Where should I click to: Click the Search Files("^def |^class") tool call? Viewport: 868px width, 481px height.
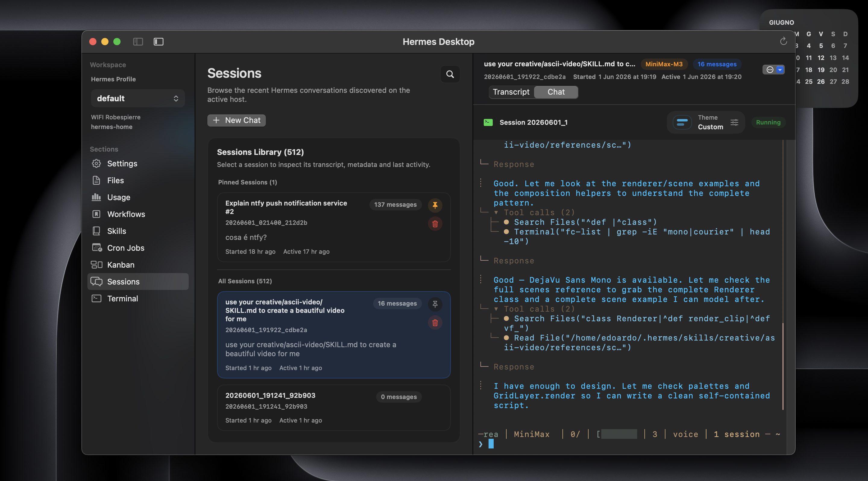[585, 222]
